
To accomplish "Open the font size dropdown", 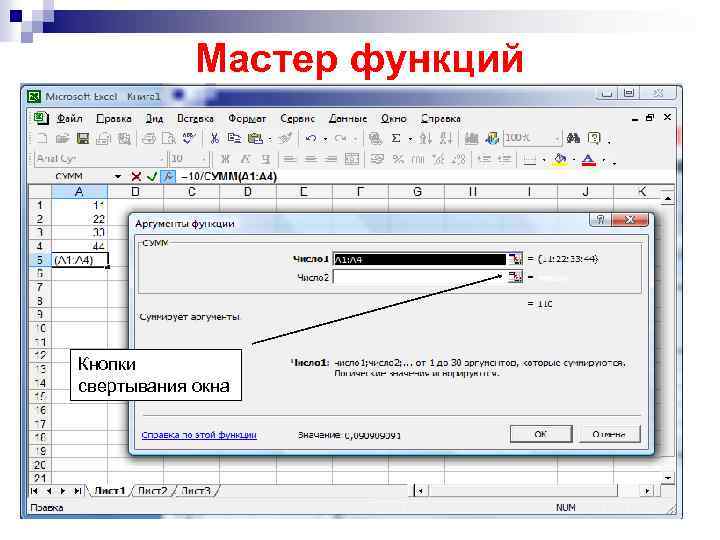I will coord(203,159).
